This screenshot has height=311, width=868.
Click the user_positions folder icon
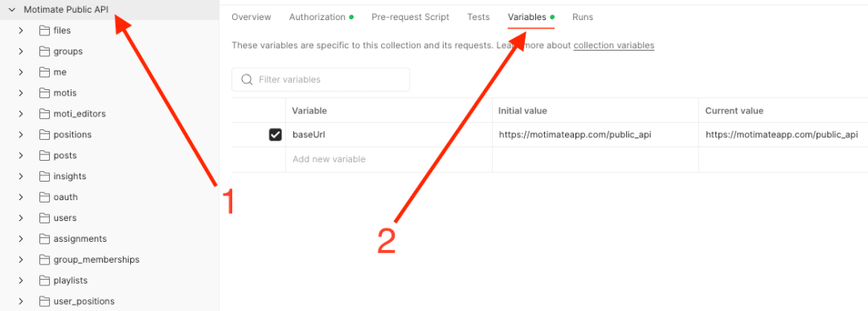click(45, 301)
